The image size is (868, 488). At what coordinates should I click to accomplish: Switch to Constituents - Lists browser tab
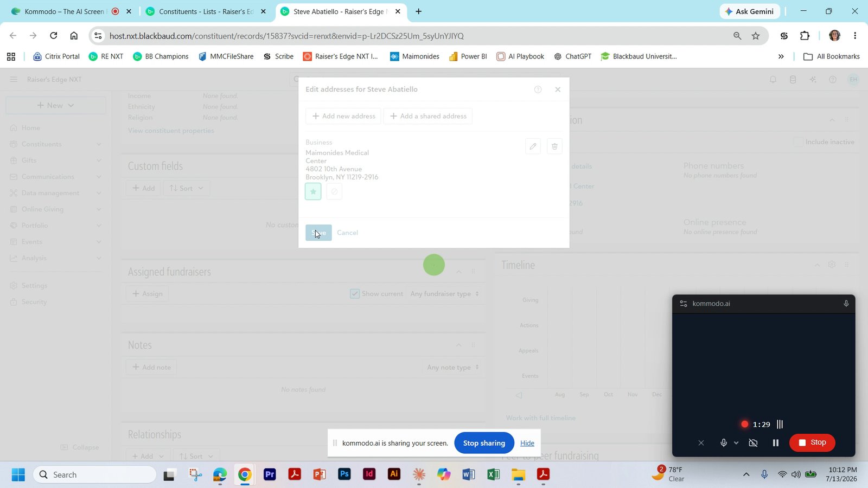pos(206,11)
